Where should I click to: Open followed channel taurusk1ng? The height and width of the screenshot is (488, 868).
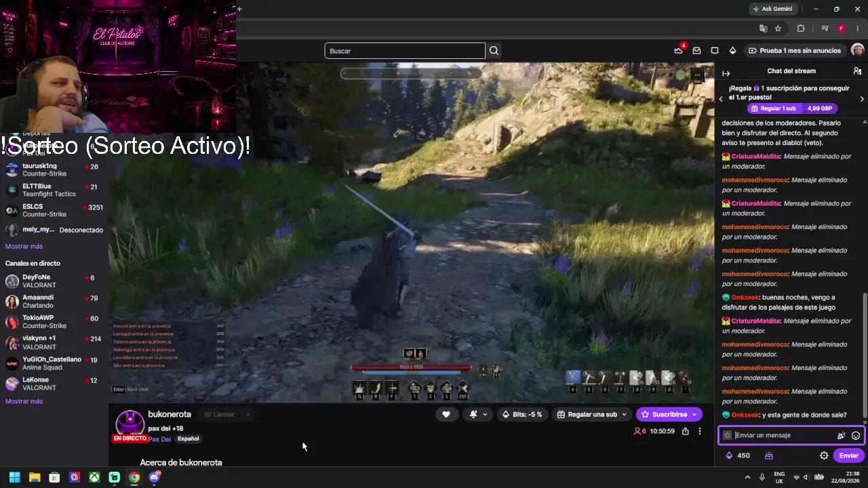tap(54, 169)
